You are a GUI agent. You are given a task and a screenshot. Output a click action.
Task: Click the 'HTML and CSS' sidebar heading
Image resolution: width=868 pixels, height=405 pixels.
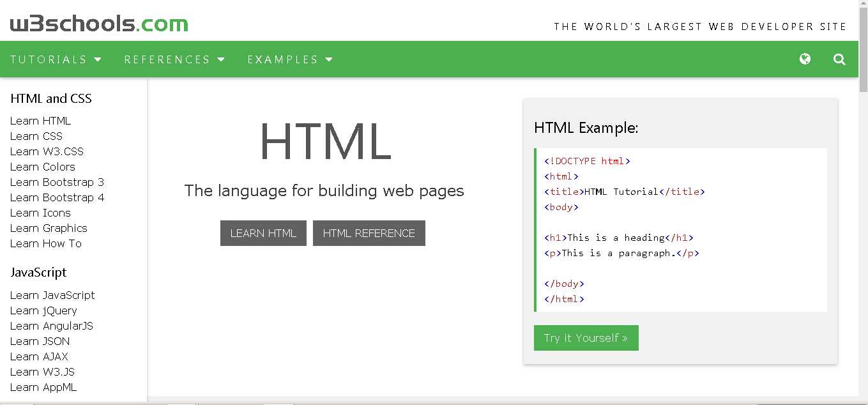(51, 98)
